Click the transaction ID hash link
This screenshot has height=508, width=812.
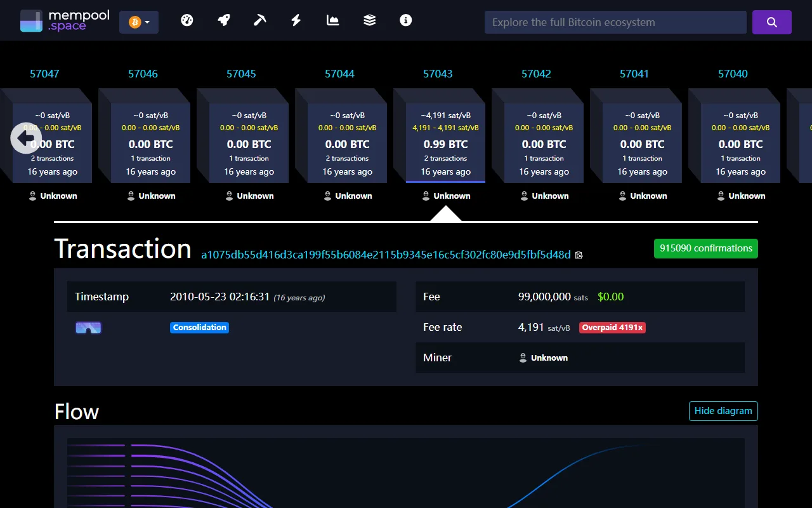[x=386, y=255]
